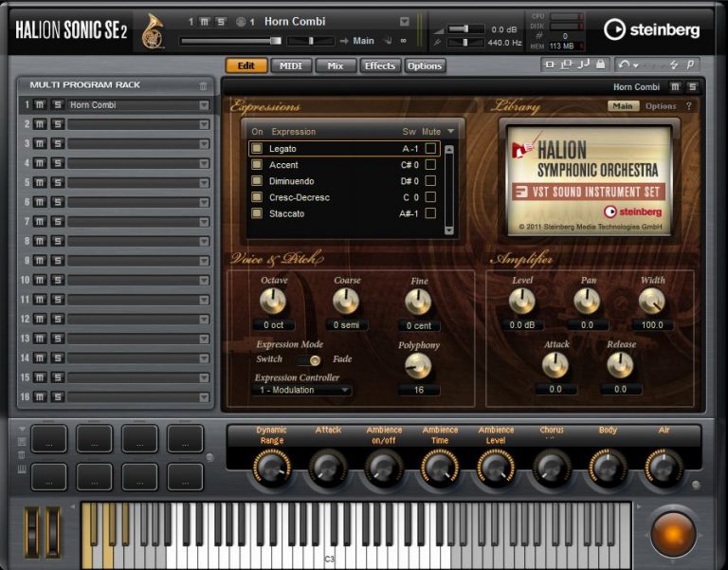Mute rack slot 2
The image size is (728, 570).
(40, 124)
